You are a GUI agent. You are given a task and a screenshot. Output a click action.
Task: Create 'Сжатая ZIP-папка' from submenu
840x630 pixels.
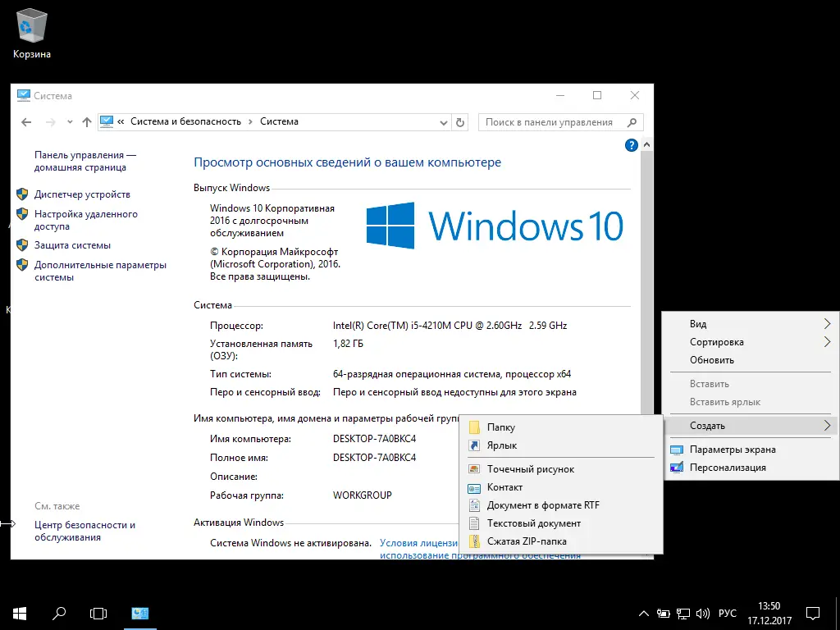pos(561,541)
